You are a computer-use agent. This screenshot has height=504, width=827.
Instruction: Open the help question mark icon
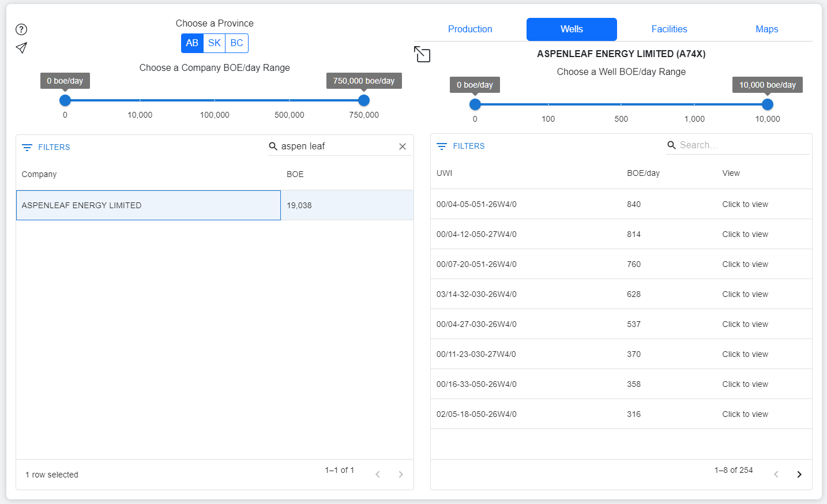21,29
